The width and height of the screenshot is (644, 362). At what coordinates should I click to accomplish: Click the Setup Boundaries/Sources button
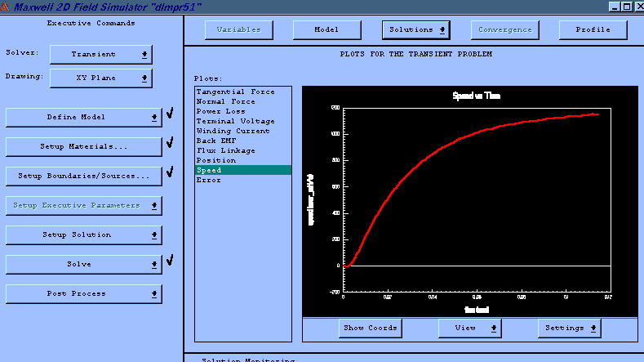tap(84, 176)
